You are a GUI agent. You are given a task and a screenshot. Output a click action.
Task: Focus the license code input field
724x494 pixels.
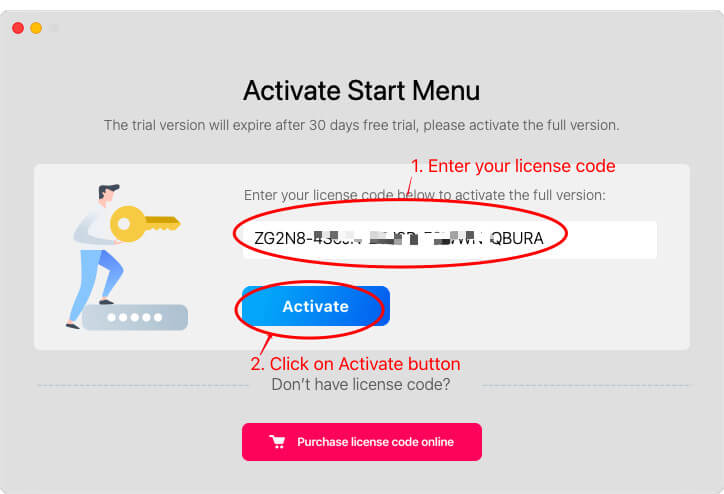(x=450, y=240)
